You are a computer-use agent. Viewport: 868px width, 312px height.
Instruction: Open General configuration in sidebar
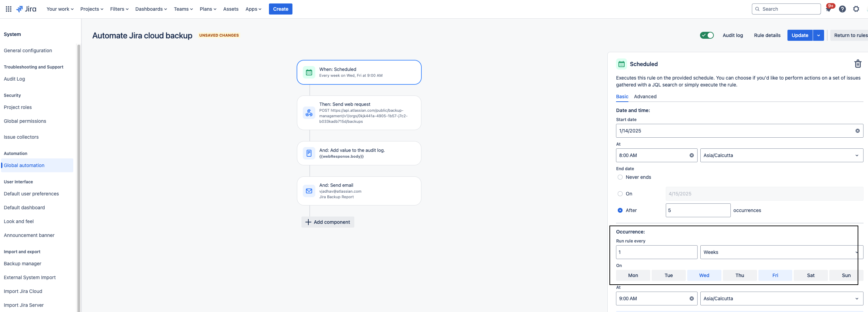click(28, 51)
